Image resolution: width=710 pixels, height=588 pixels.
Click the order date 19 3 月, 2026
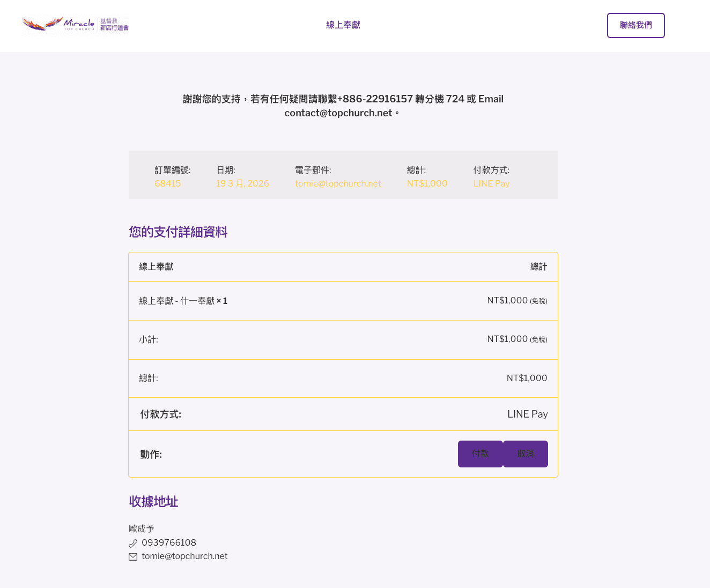242,183
